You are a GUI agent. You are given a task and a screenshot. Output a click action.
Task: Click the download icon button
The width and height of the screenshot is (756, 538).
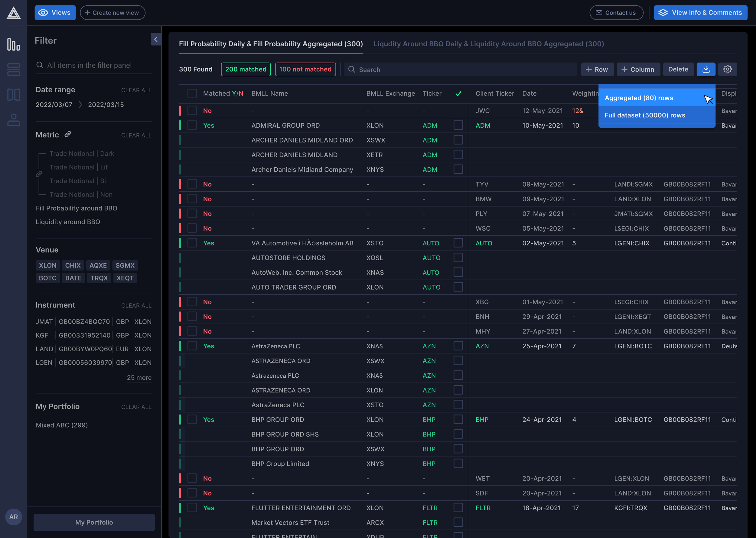pos(706,69)
